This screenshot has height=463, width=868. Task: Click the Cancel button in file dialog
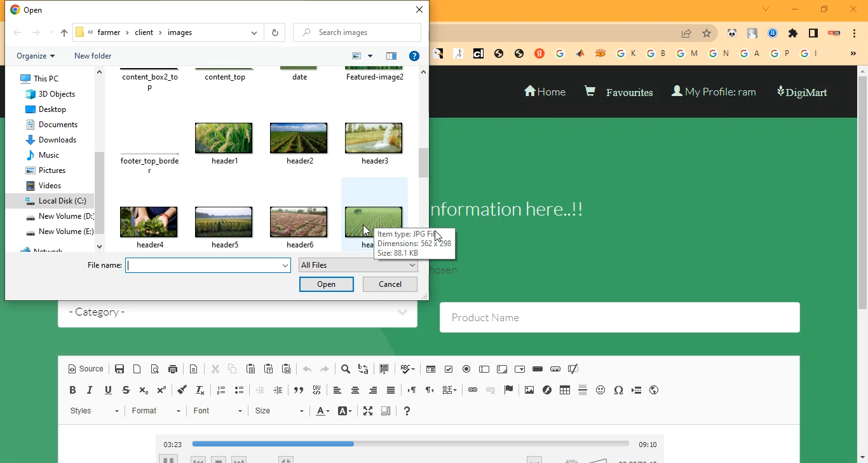[390, 284]
